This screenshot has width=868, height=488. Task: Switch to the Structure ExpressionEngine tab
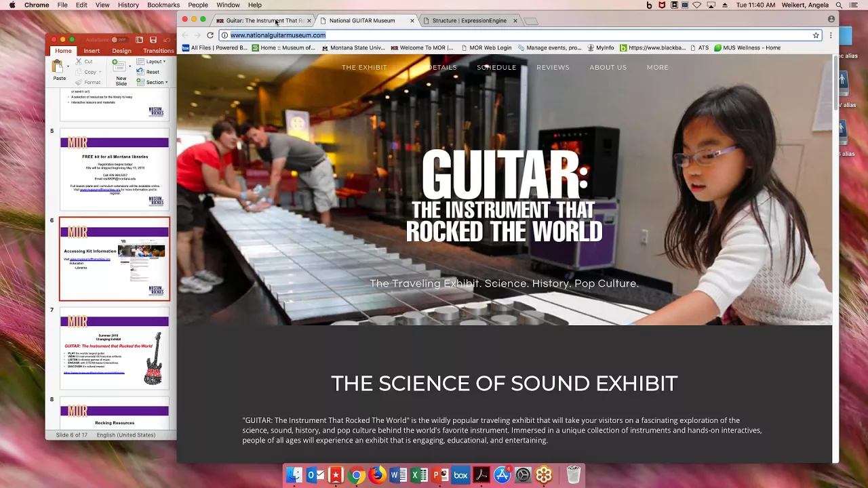(469, 20)
